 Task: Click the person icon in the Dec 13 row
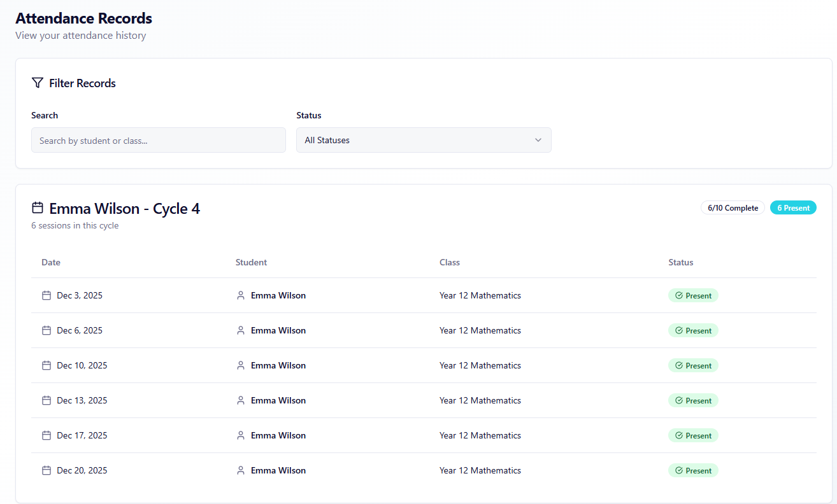(241, 400)
